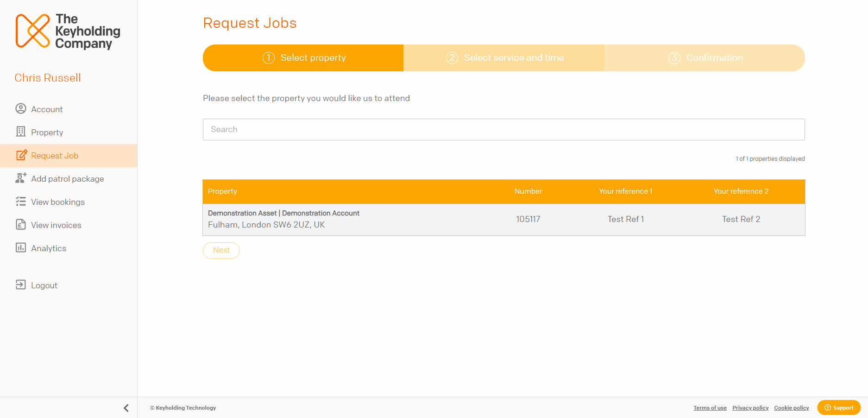Click the Keyholding Technology copyright text
Screen dimensions: 868x418
[x=183, y=408]
